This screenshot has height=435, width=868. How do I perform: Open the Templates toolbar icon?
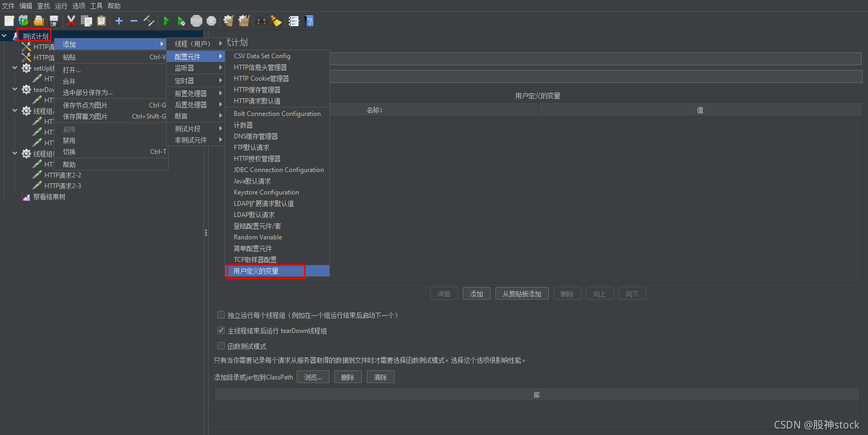click(23, 21)
